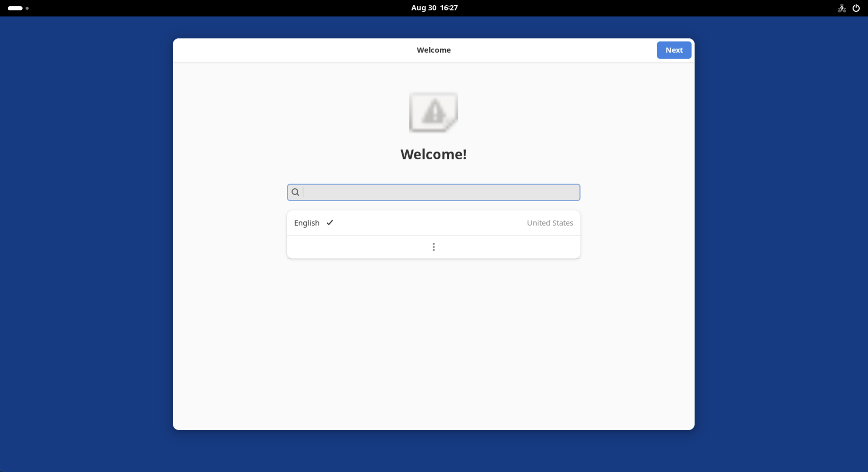Click the Welcome header bar title
The image size is (868, 472).
(x=434, y=50)
